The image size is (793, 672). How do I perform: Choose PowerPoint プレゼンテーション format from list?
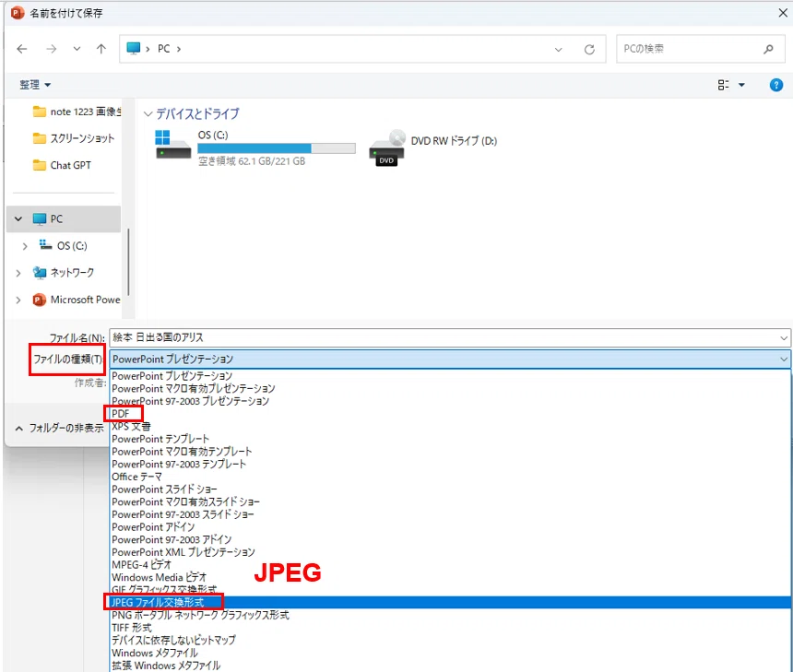point(450,376)
